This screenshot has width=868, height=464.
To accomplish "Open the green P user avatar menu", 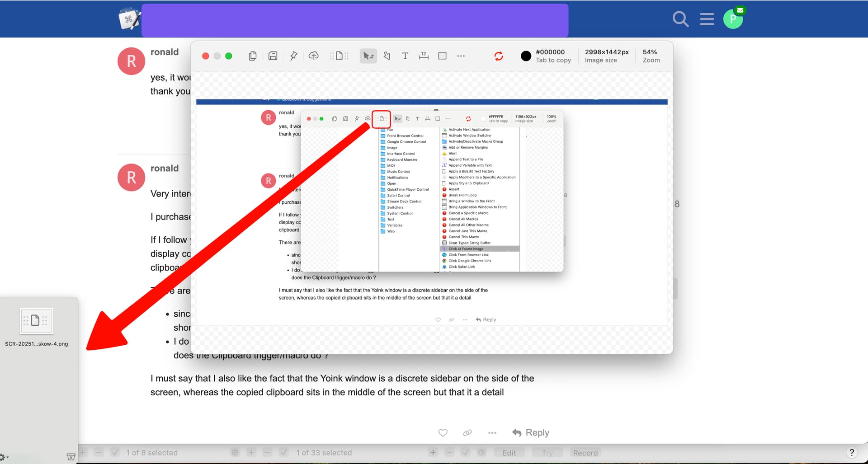I will pos(733,19).
